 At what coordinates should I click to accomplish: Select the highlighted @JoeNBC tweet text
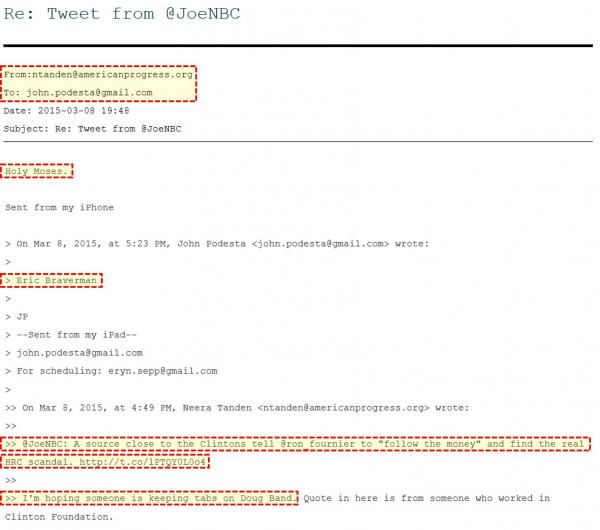[295, 453]
